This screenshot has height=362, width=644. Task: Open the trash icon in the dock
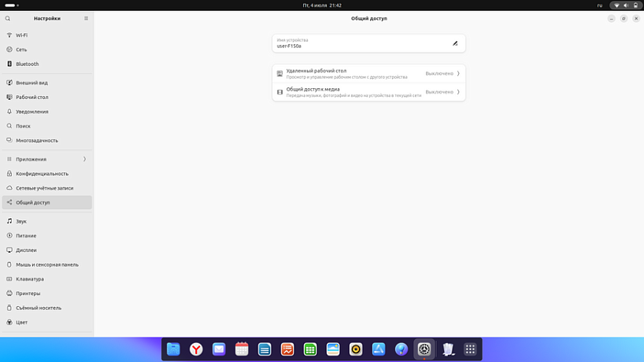447,349
